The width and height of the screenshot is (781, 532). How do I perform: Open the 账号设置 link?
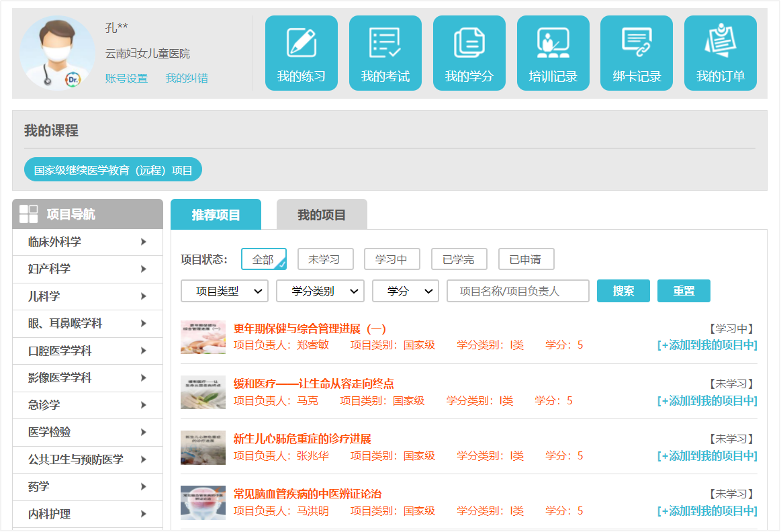point(126,79)
